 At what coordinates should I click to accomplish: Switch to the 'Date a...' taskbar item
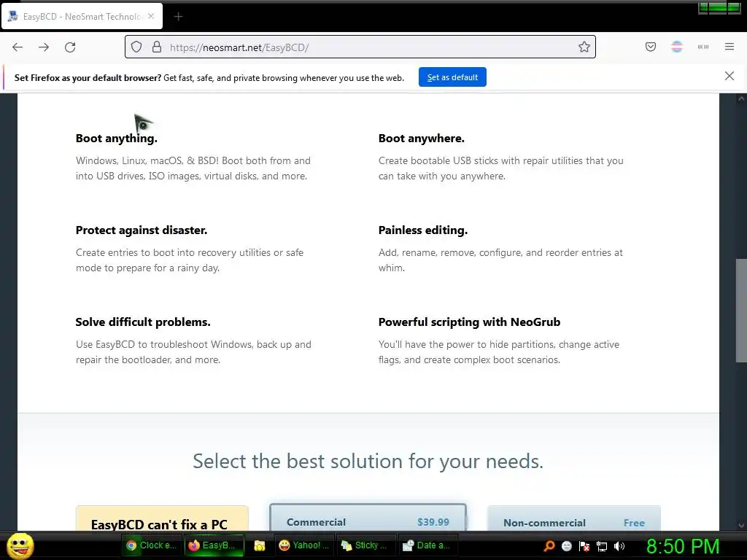click(427, 545)
